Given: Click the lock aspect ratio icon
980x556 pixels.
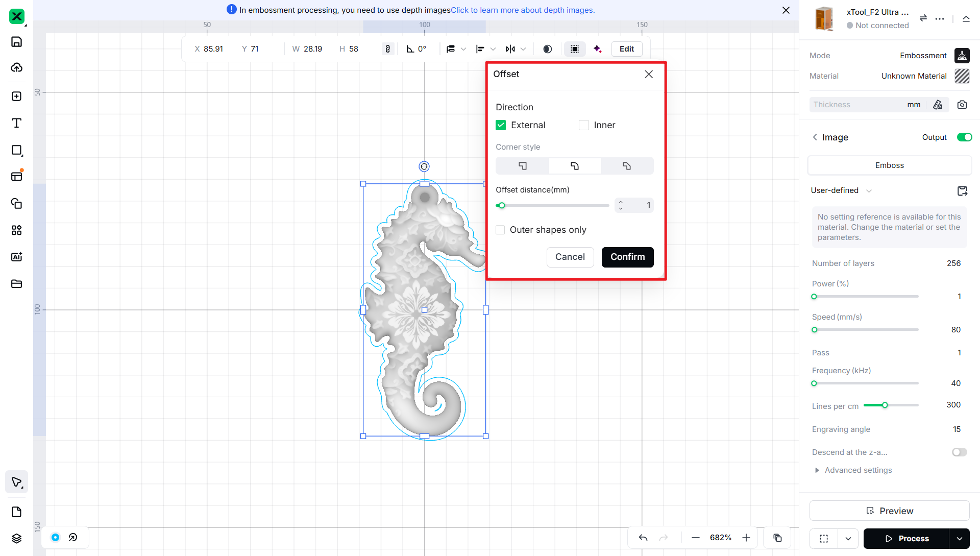Looking at the screenshot, I should click(388, 49).
